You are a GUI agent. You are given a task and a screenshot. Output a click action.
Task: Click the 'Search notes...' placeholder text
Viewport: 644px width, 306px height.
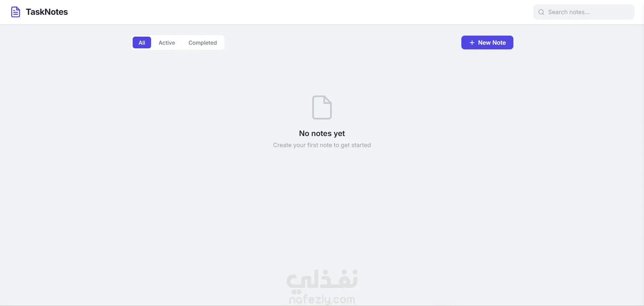[x=569, y=12]
